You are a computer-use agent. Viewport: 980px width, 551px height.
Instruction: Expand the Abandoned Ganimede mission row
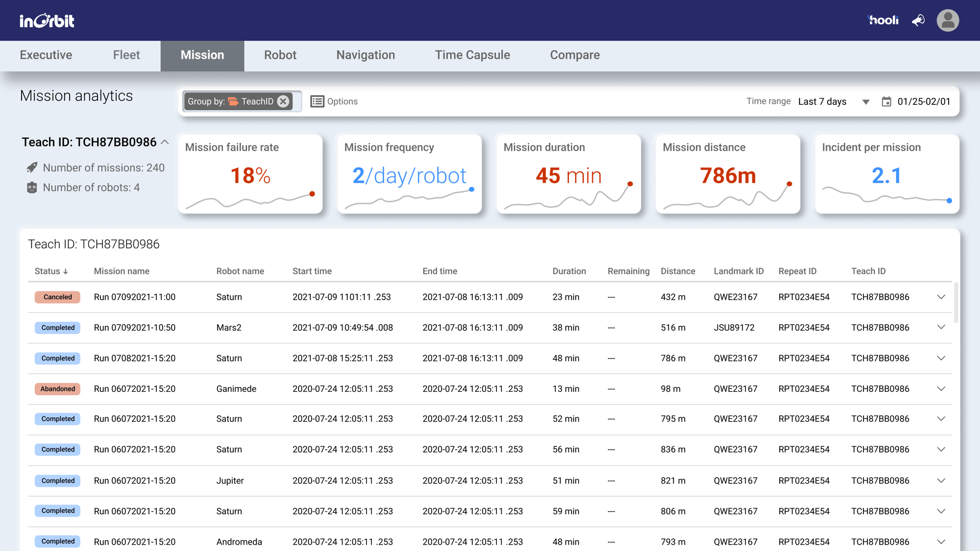coord(941,389)
